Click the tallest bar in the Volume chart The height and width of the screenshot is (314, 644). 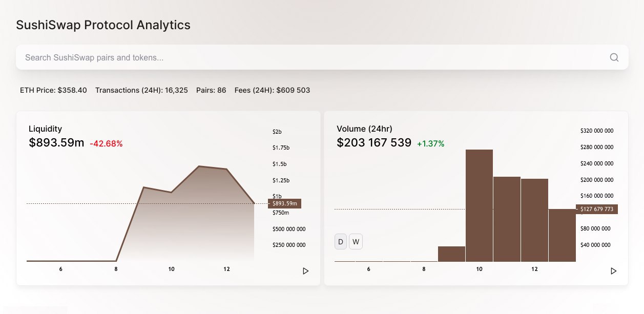point(479,205)
